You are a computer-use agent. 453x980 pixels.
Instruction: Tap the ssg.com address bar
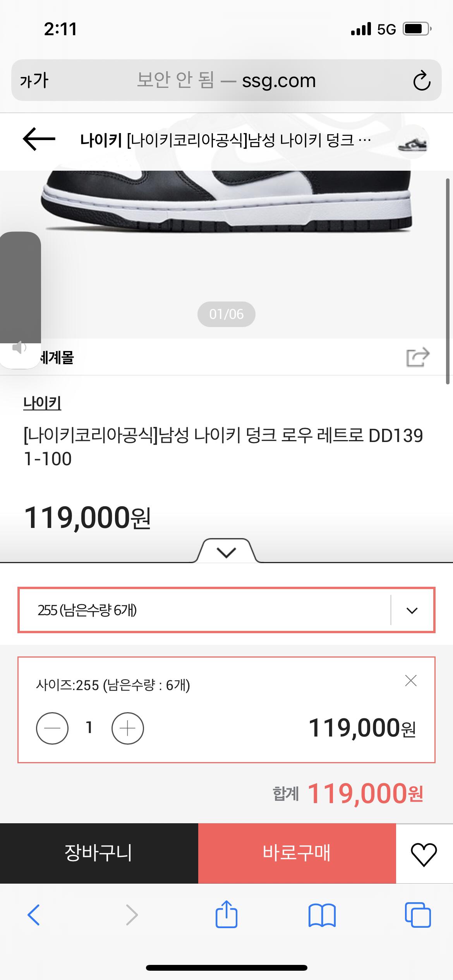(226, 80)
